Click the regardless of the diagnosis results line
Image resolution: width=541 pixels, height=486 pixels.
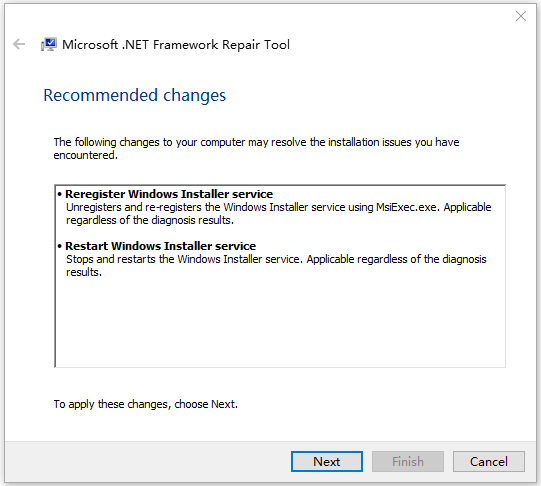150,220
